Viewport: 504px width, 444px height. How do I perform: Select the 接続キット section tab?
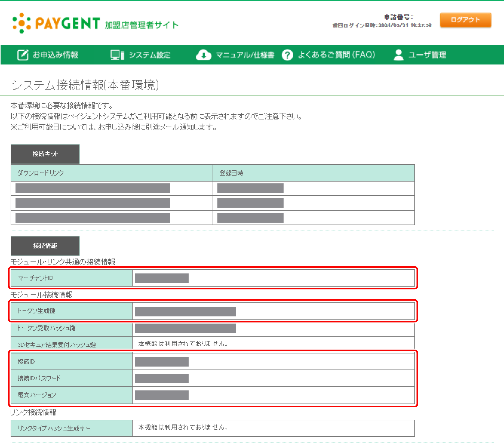[x=45, y=154]
